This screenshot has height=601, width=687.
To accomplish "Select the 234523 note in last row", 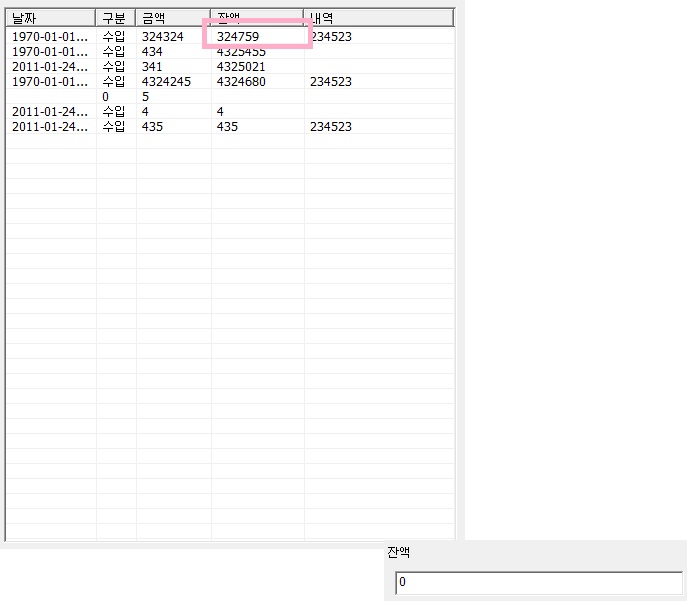I will pyautogui.click(x=331, y=127).
